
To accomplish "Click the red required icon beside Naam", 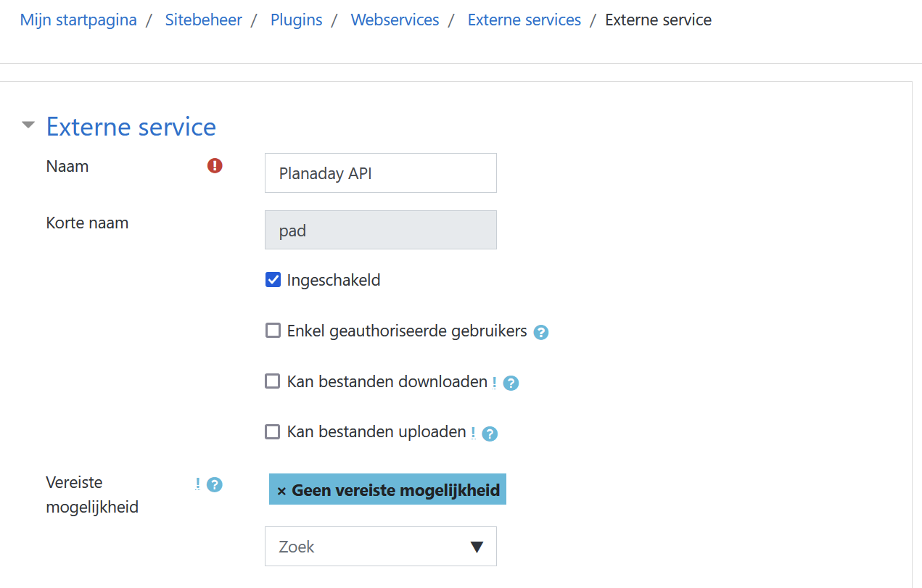I will point(215,166).
